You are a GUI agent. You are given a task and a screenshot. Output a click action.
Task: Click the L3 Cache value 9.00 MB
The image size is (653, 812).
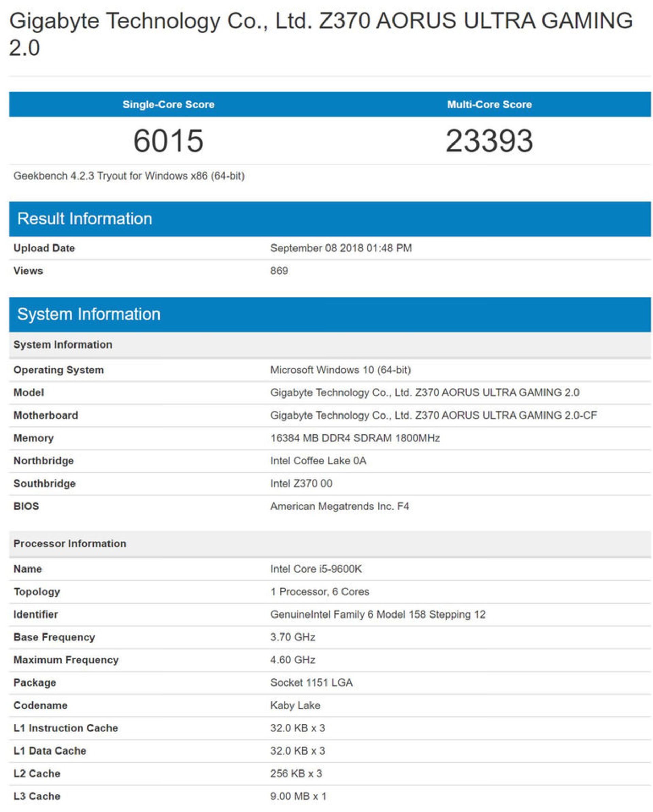click(298, 796)
